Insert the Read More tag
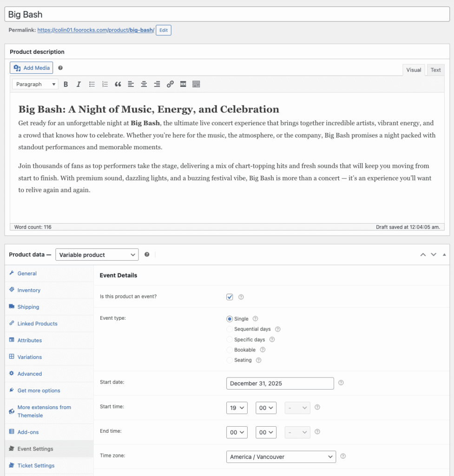Viewport: 454px width, 476px height. [x=183, y=84]
